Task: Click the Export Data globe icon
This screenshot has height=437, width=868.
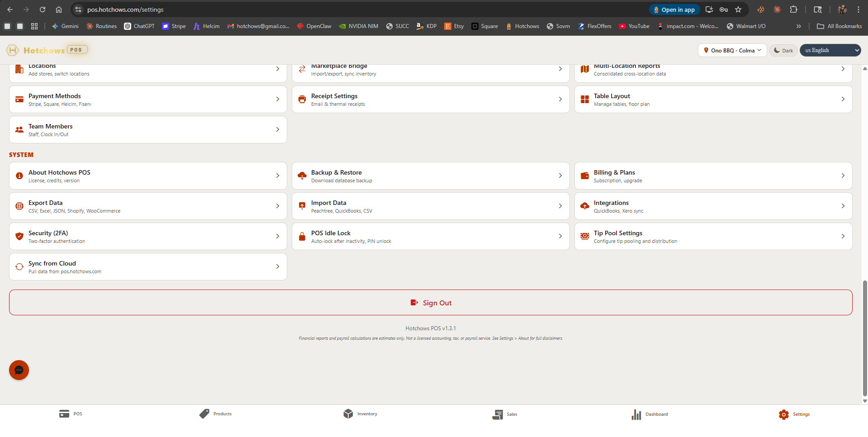Action: point(19,206)
